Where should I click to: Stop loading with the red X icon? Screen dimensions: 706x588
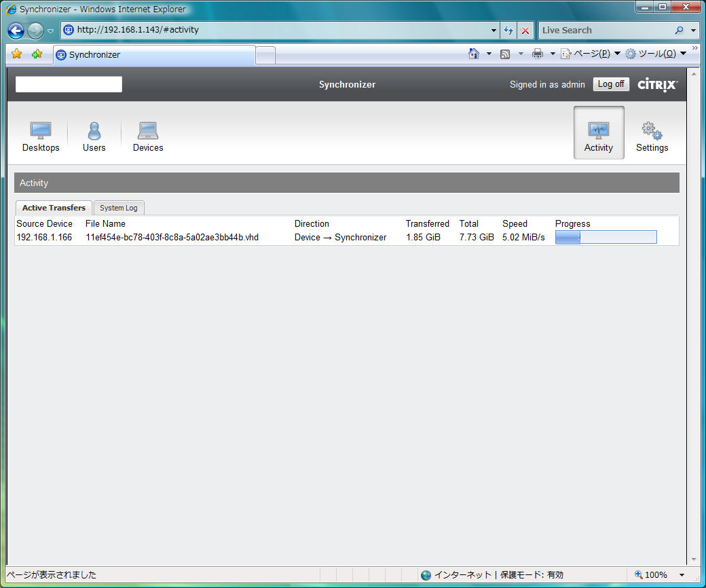[525, 30]
